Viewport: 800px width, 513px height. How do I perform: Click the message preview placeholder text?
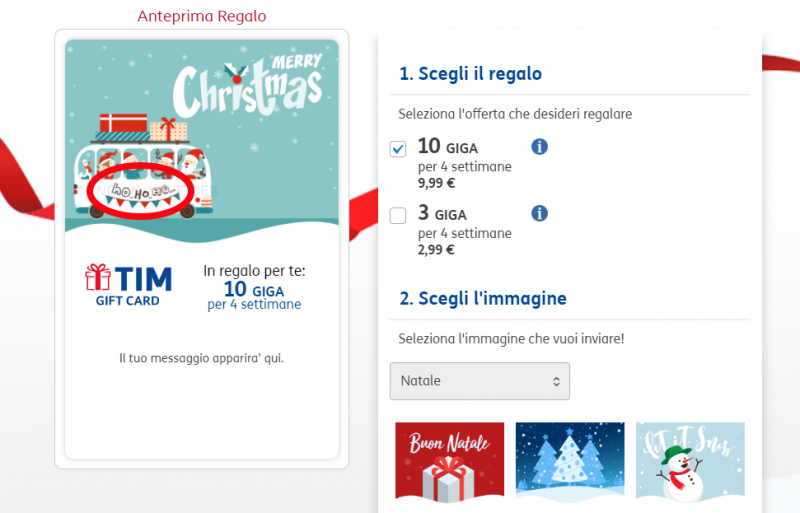point(202,358)
